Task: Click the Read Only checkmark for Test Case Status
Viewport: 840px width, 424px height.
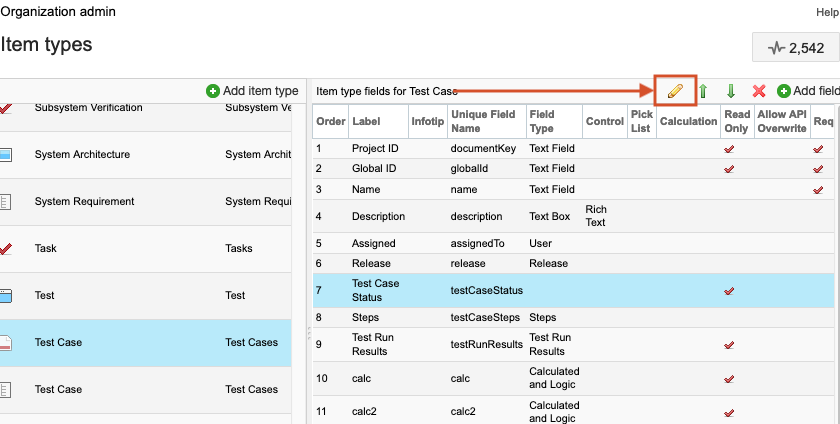Action: coord(729,291)
